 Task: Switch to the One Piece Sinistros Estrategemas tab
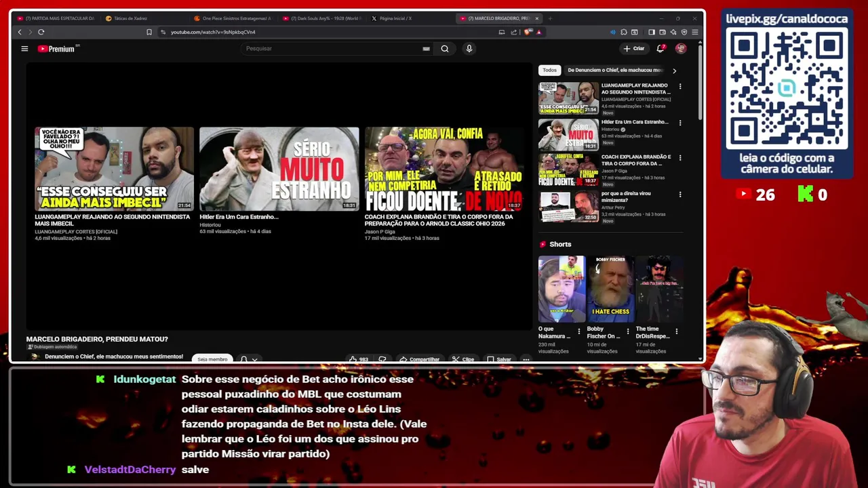tap(234, 18)
